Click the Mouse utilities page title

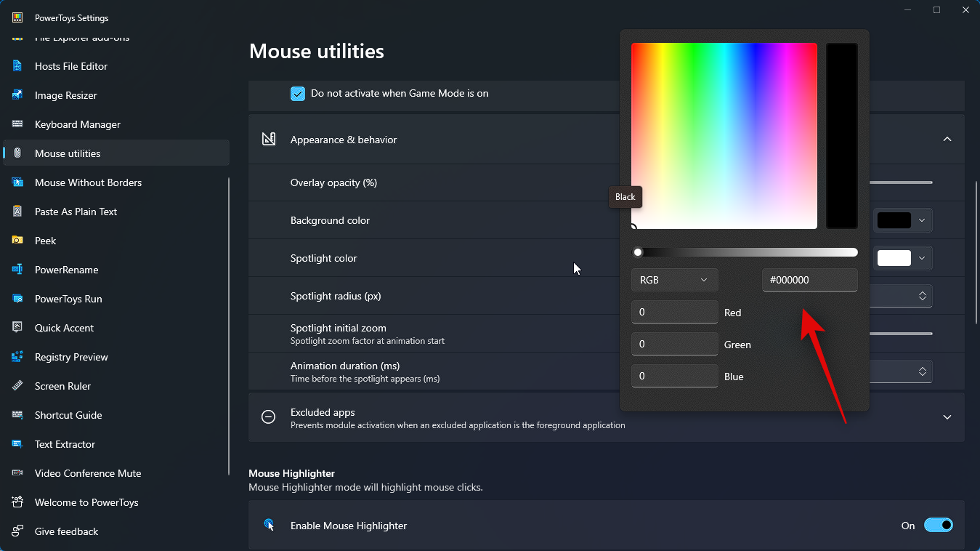point(317,51)
